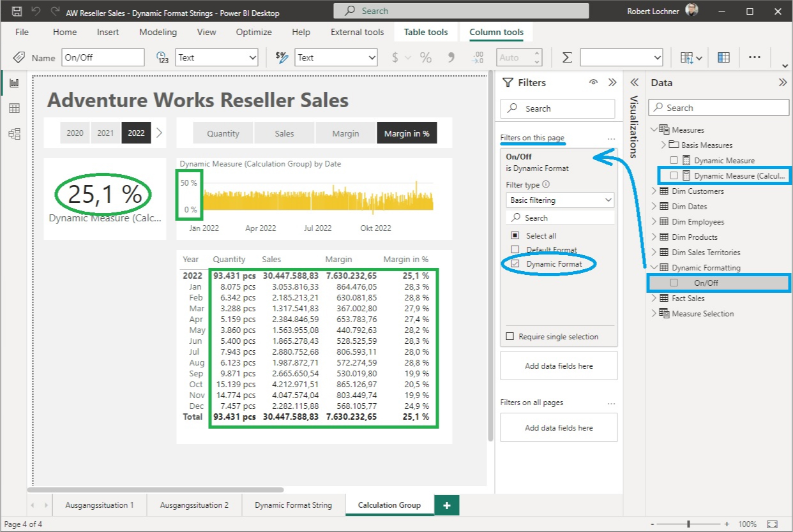Open the Report view icon in left sidebar

coord(14,83)
